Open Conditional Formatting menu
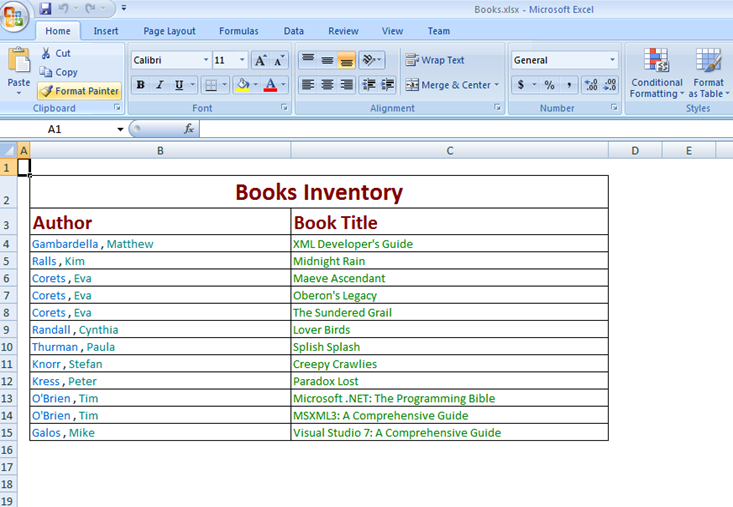Viewport: 733px width, 507px height. coord(657,73)
